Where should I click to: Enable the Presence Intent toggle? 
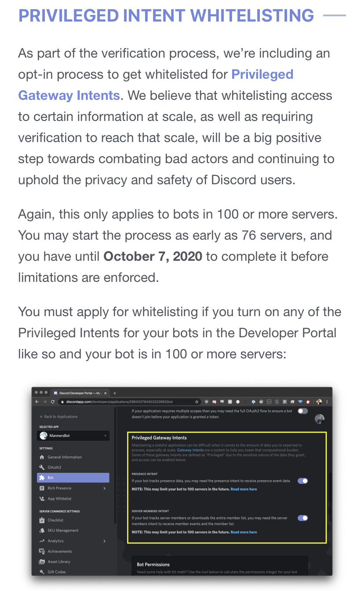click(302, 481)
